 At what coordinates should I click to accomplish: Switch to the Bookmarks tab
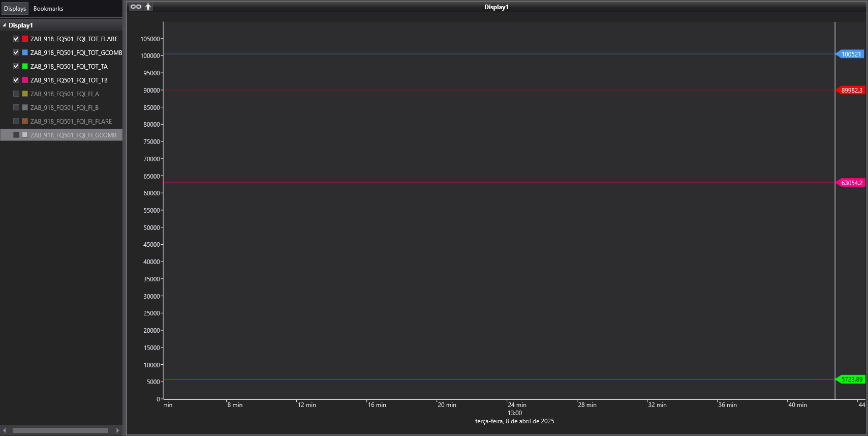(48, 9)
